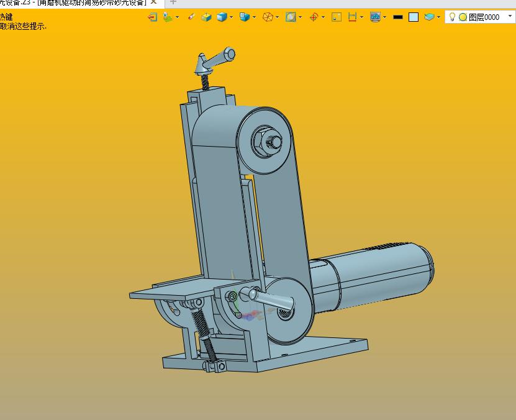The width and height of the screenshot is (516, 420).
Task: Toggle the light bulb layer visibility
Action: pyautogui.click(x=452, y=17)
